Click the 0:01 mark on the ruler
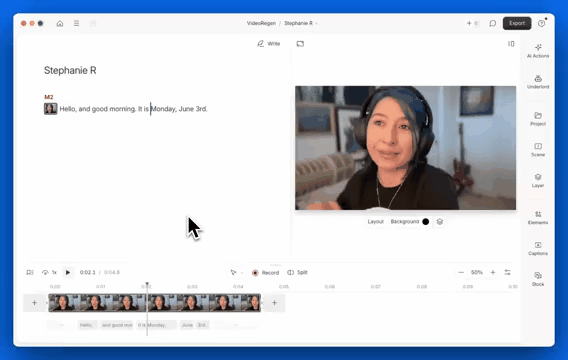This screenshot has width=568, height=360. tap(100, 286)
